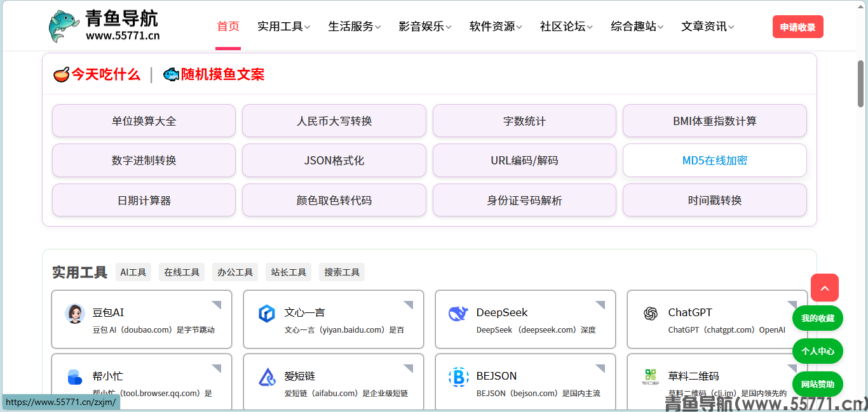Viewport: 868px width, 412px height.
Task: Open the 字数统计 tool
Action: click(x=524, y=121)
